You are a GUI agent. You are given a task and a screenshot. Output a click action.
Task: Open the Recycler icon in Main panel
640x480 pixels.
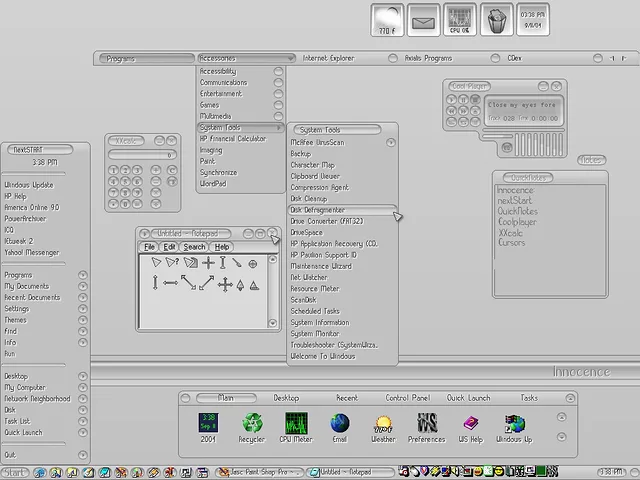pos(253,423)
